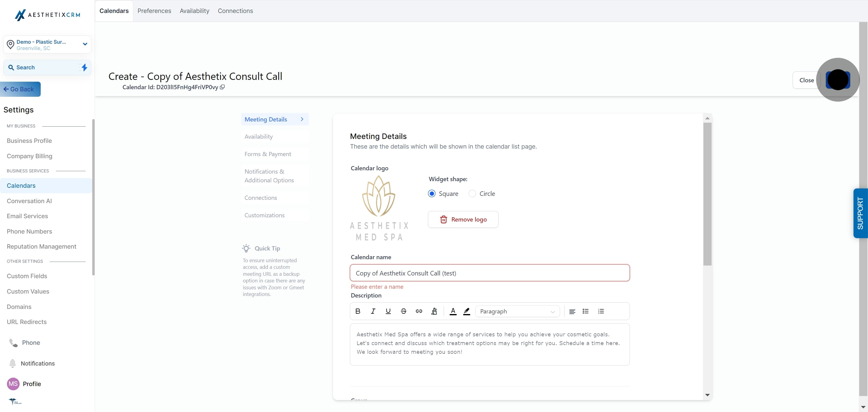The image size is (868, 412).
Task: Insert a link using the link icon
Action: (419, 311)
